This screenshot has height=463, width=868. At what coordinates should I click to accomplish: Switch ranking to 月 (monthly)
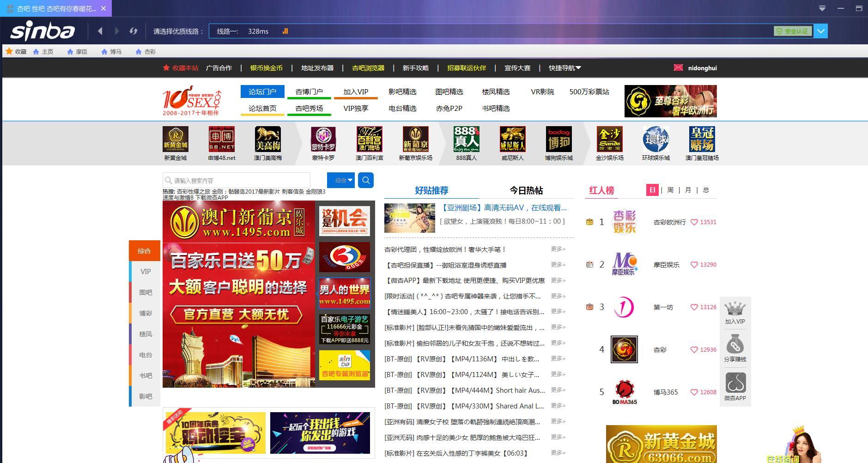688,190
